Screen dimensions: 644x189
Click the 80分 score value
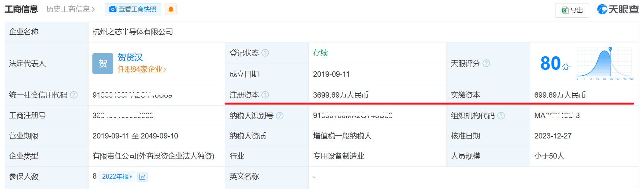point(555,64)
